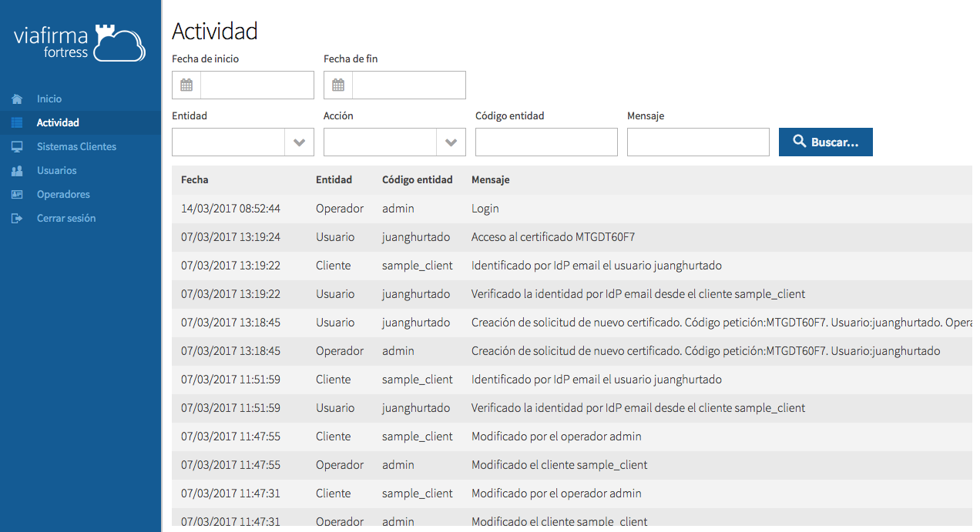Viewport: 980px width, 532px height.
Task: Select the Actividad page title
Action: pos(215,31)
